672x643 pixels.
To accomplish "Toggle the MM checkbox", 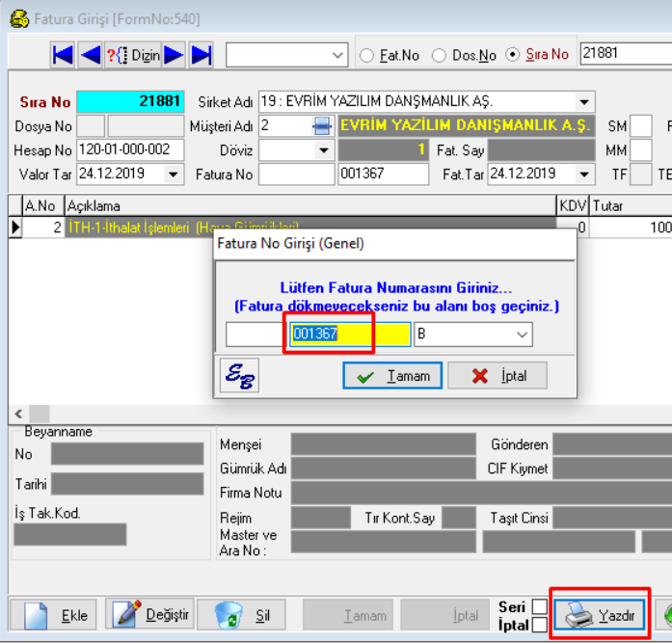I will click(641, 150).
